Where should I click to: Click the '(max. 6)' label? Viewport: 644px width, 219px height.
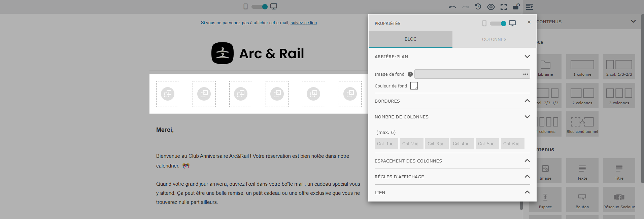point(386,132)
